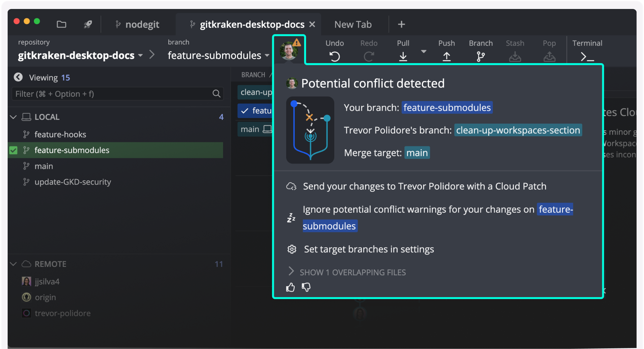Screen dimensions: 644x349
Task: Click the snooze zzz icon
Action: pos(291,218)
